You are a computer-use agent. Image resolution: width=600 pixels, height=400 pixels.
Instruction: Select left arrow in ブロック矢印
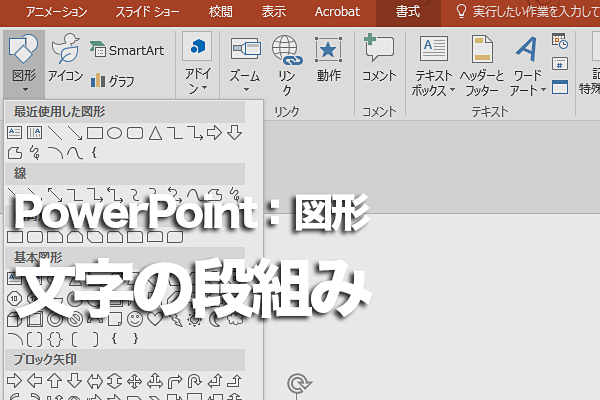tap(35, 381)
